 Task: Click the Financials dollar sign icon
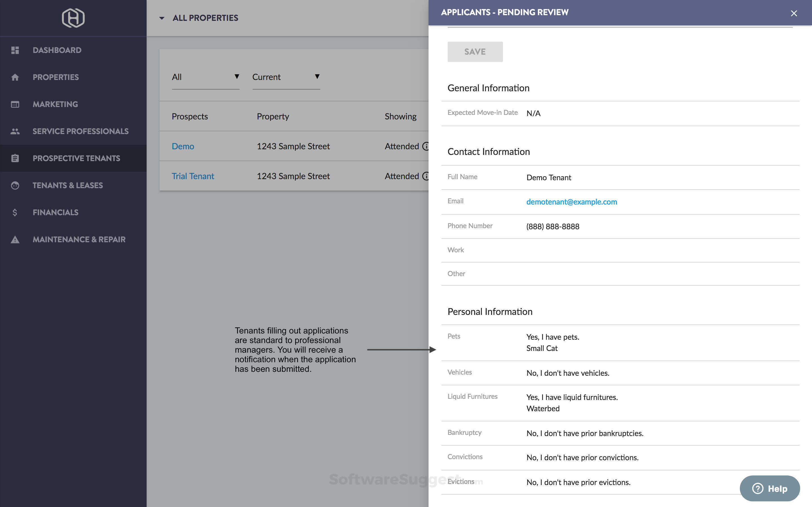click(x=15, y=213)
